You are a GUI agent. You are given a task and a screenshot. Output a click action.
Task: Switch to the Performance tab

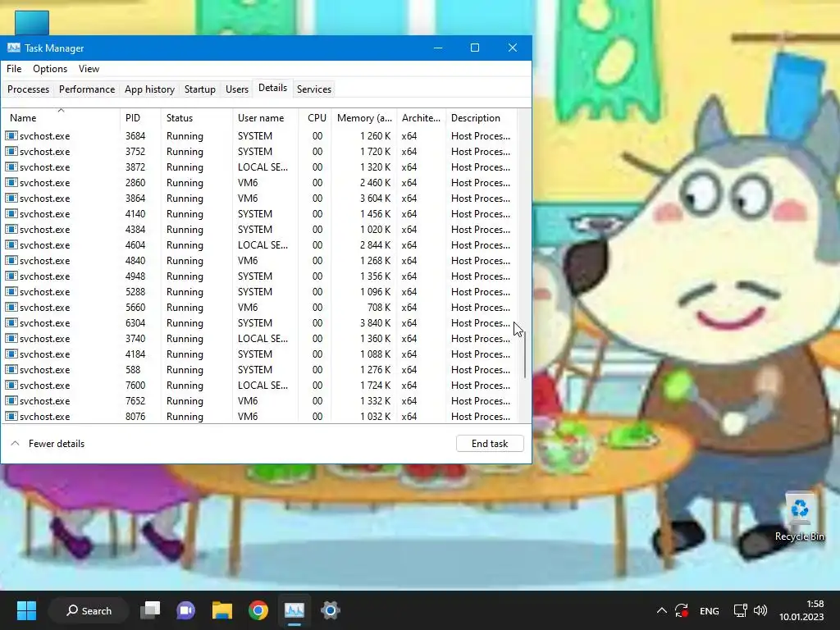pos(87,89)
